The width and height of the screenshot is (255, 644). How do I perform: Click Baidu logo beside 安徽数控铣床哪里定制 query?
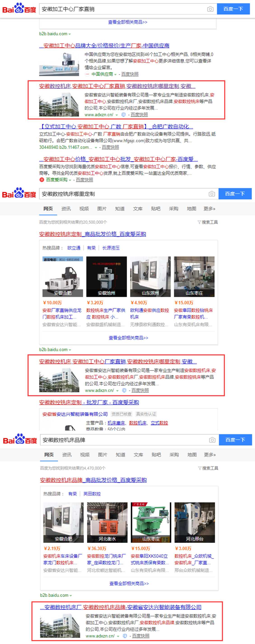[19, 193]
